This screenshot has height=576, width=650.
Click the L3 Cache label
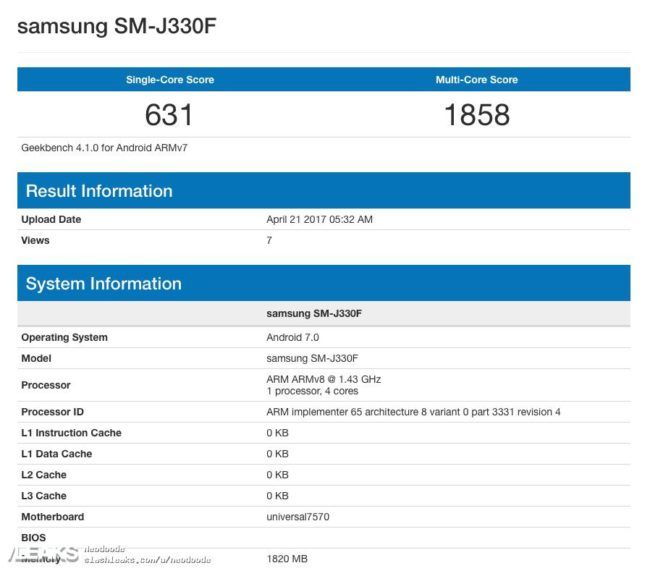[44, 496]
